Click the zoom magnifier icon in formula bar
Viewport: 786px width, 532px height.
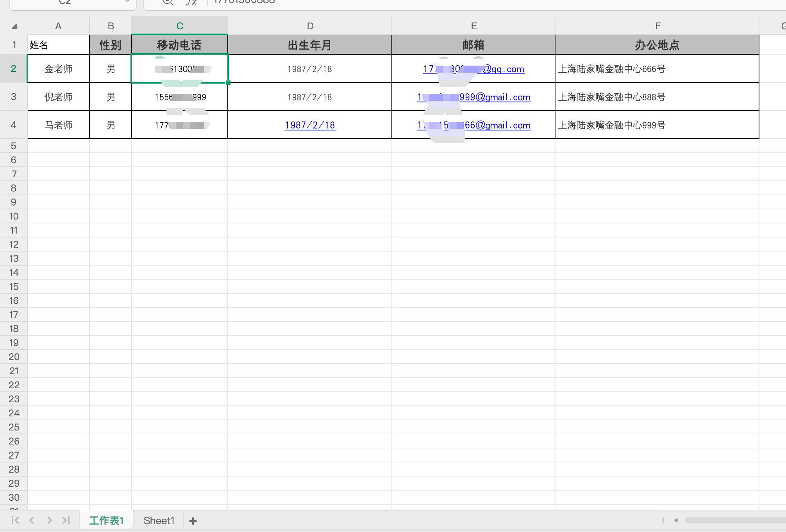[168, 2]
